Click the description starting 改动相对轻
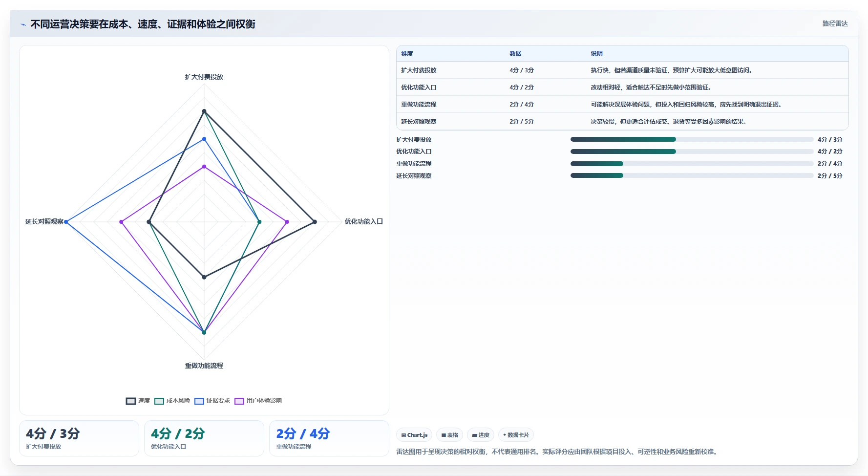This screenshot has width=868, height=476. [x=652, y=87]
